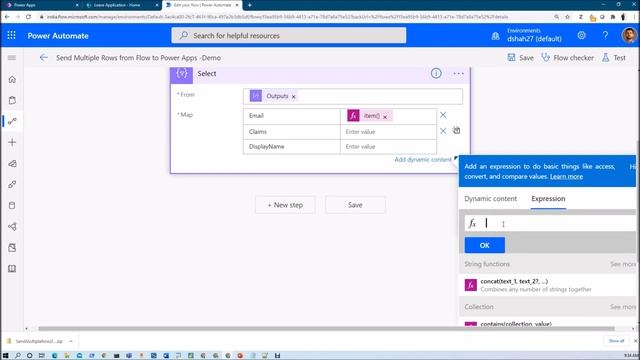Open the Windows Start menu

pos(6,356)
